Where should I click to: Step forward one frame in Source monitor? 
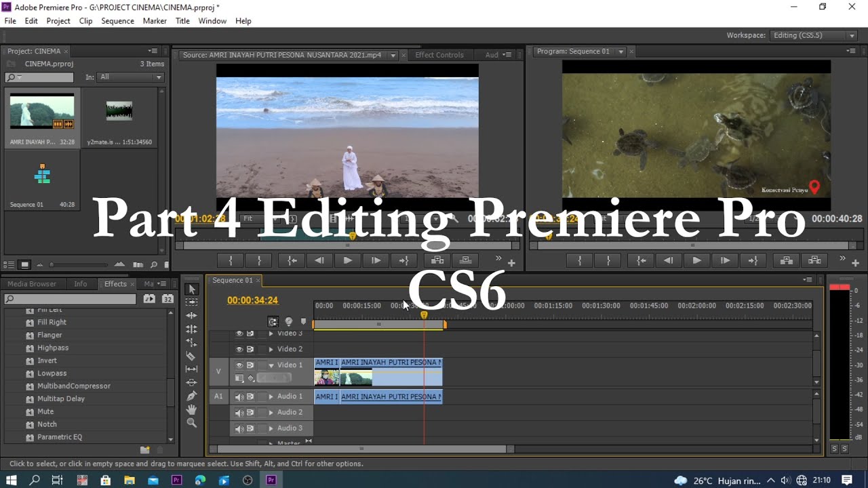coord(375,260)
